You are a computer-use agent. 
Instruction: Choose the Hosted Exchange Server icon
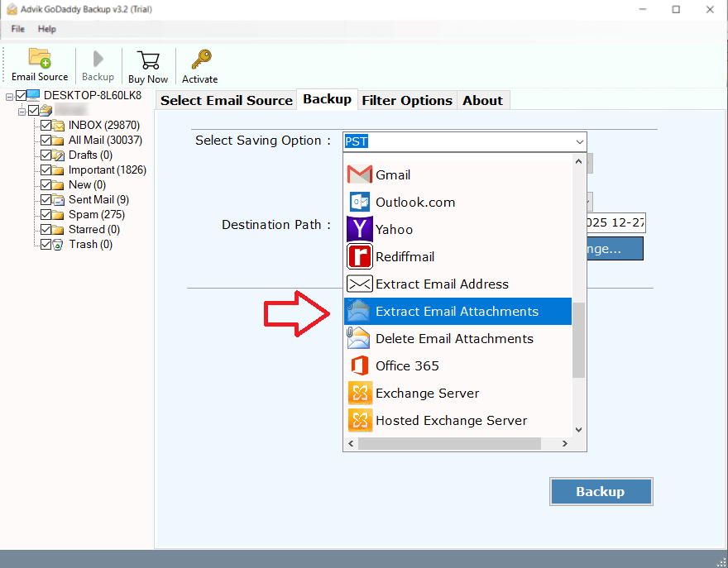[x=361, y=421]
